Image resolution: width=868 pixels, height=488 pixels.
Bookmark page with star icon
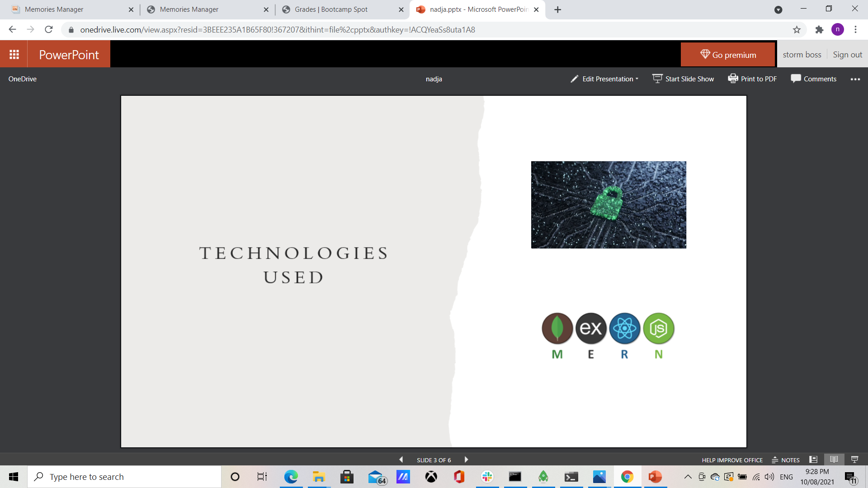[797, 30]
